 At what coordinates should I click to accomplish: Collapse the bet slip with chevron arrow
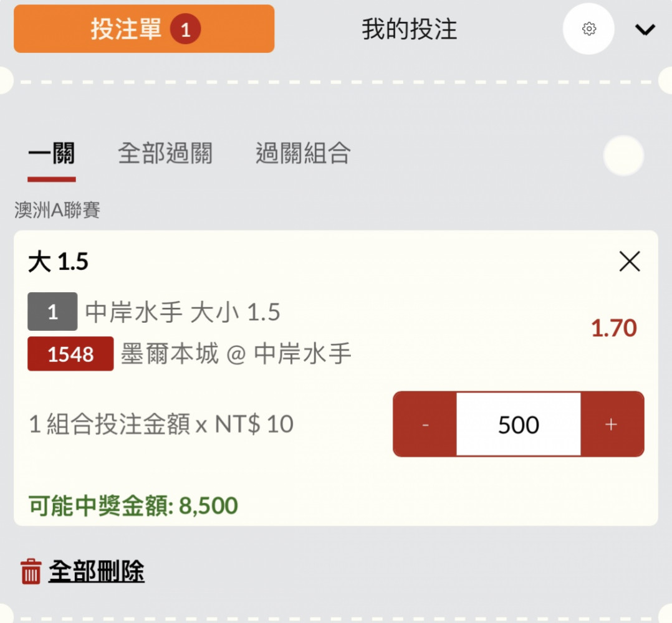pos(645,29)
